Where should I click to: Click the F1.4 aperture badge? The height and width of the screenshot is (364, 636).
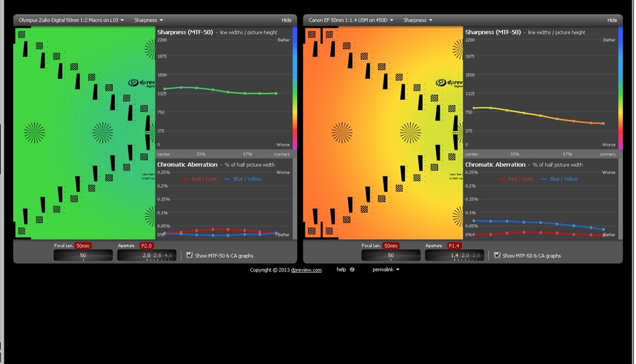[x=454, y=245]
